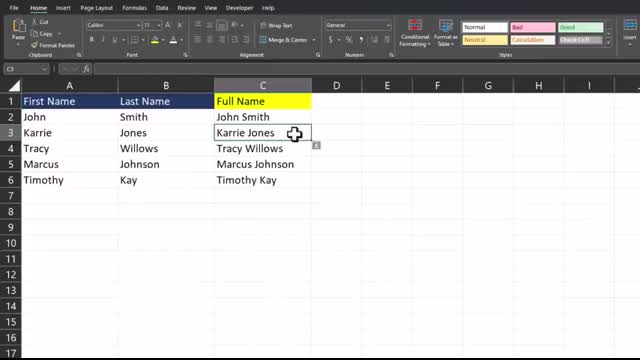The width and height of the screenshot is (640, 360).
Task: Open Format as Table gallery
Action: 445,33
